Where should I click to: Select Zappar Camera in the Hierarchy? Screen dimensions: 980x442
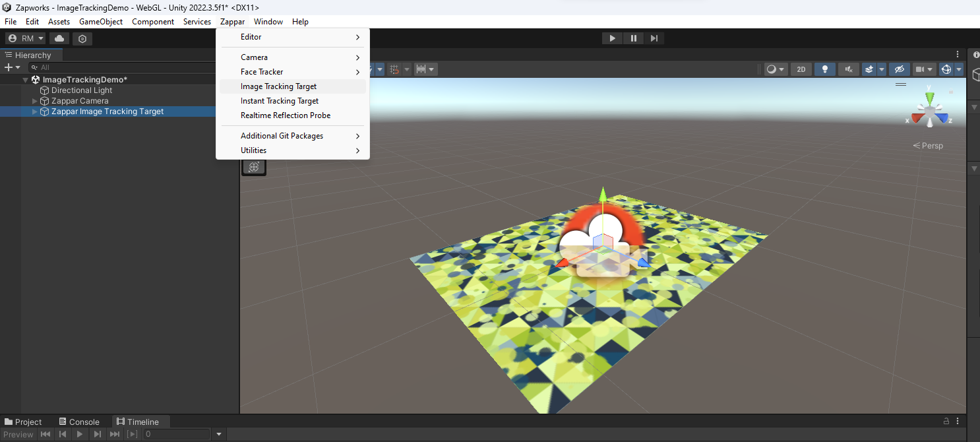point(80,101)
